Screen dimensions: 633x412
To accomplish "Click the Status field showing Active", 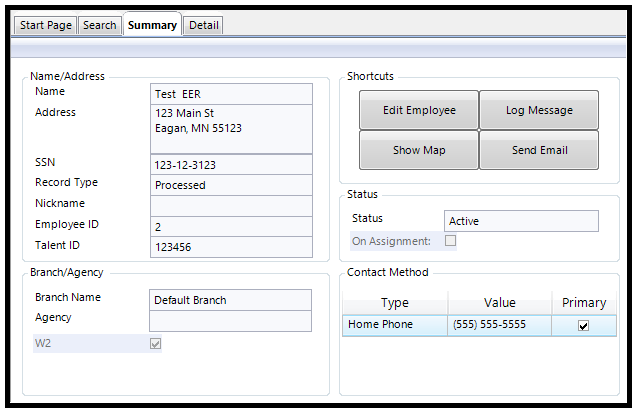I will [x=521, y=221].
